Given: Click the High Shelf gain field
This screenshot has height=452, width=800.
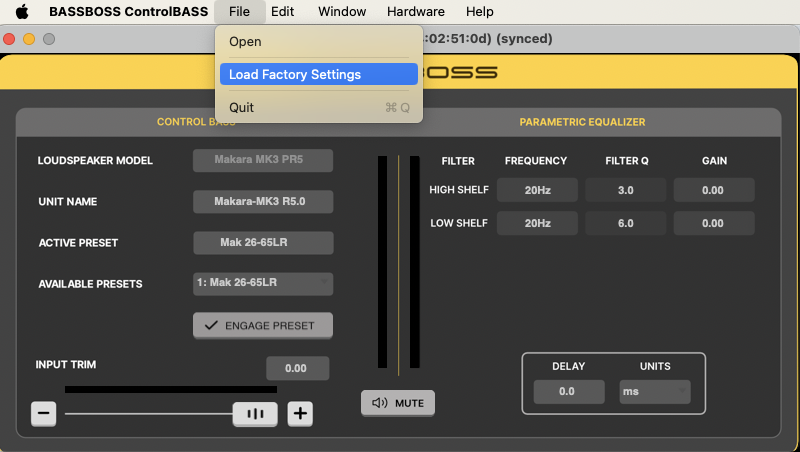Looking at the screenshot, I should [x=712, y=190].
